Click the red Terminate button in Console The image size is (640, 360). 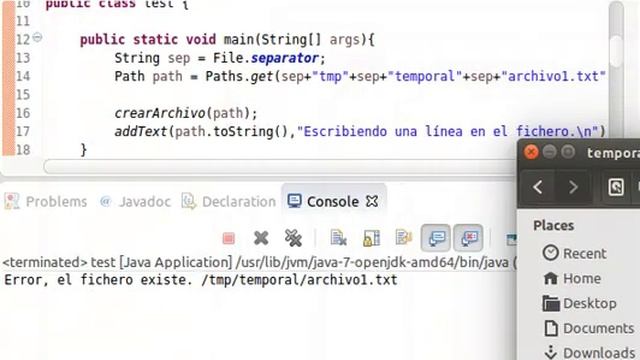[229, 238]
